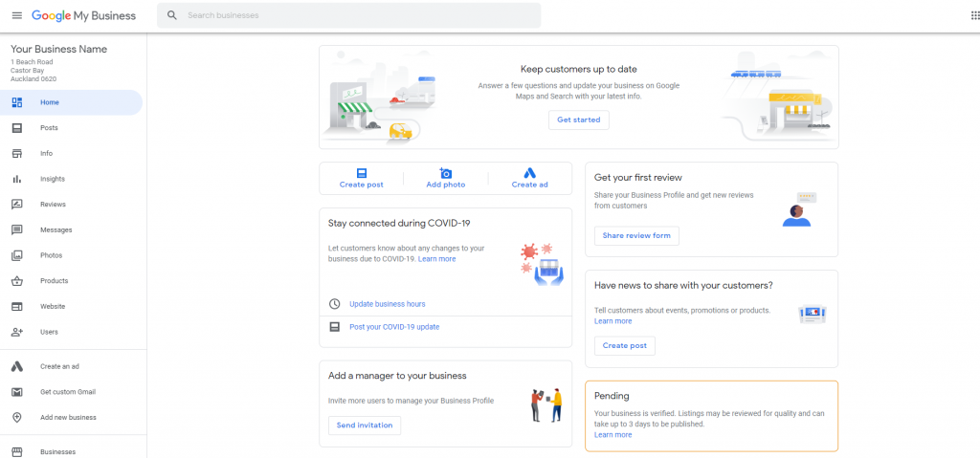Click the Share review form button

(636, 235)
